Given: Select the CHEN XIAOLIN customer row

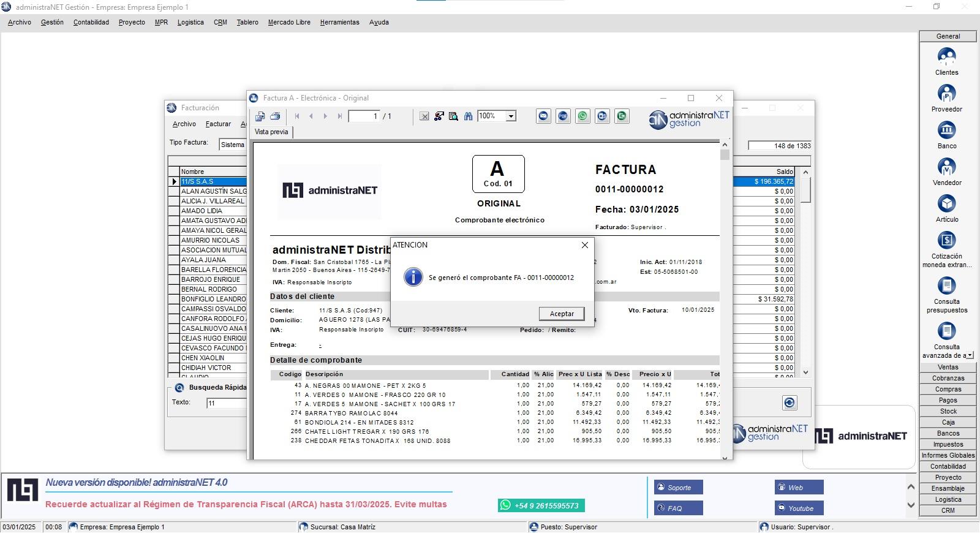Looking at the screenshot, I should (x=213, y=358).
